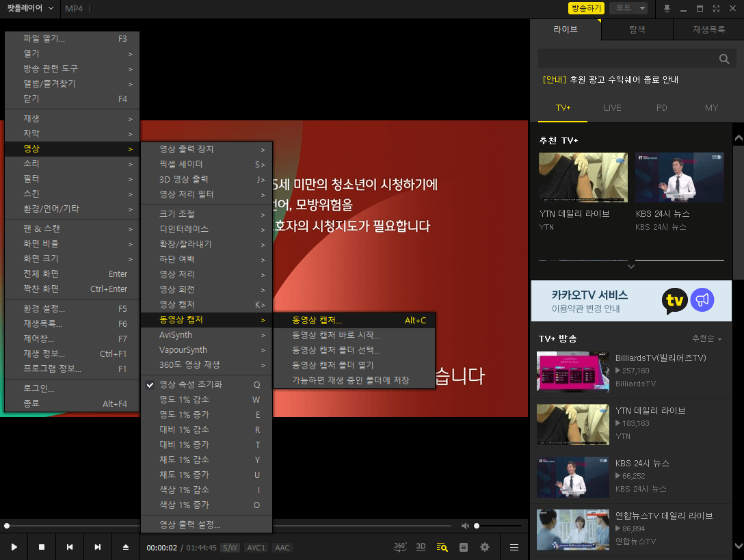Pin window always-on-top icon
This screenshot has width=744, height=560.
click(x=667, y=8)
